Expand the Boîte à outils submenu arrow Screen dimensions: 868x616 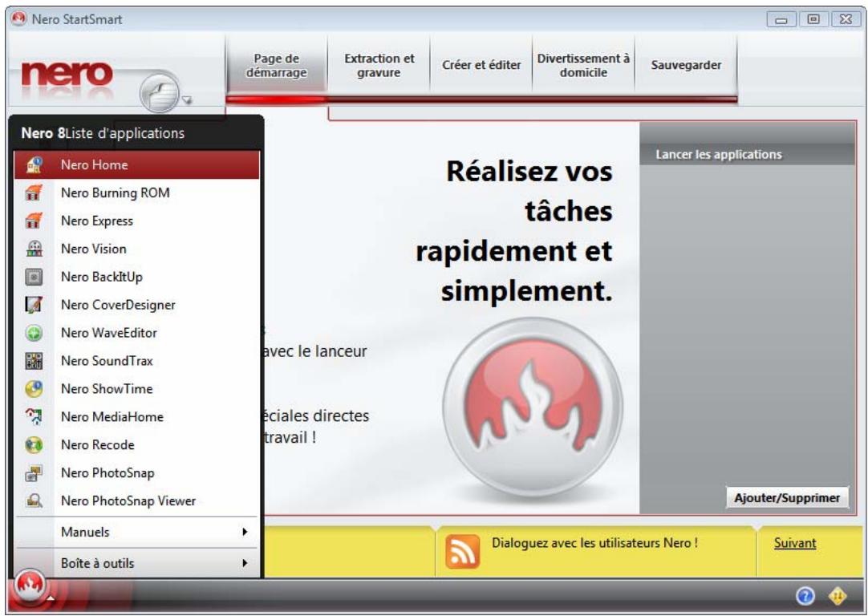(245, 563)
